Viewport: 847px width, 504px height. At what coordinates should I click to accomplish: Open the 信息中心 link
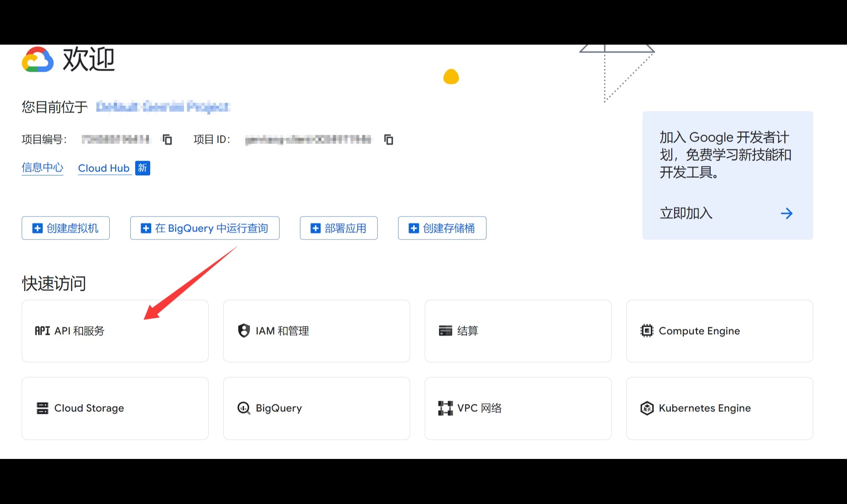[43, 168]
